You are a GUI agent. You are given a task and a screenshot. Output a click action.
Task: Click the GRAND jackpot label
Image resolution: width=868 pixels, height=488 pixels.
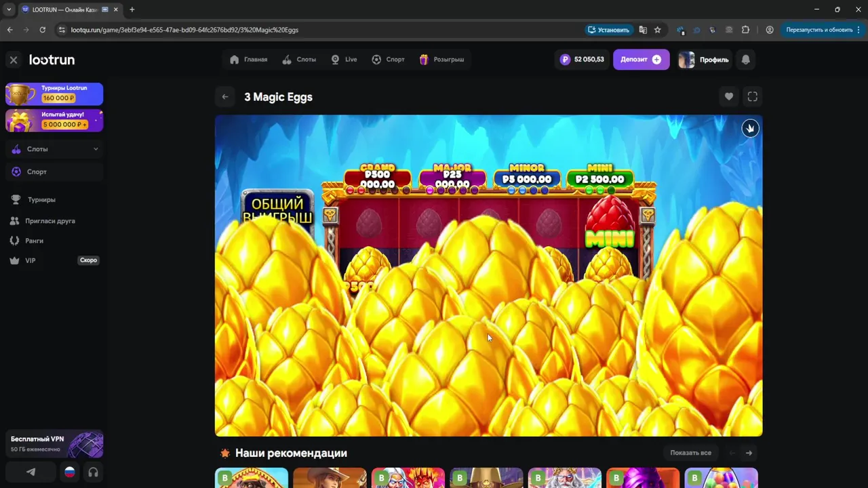(378, 167)
